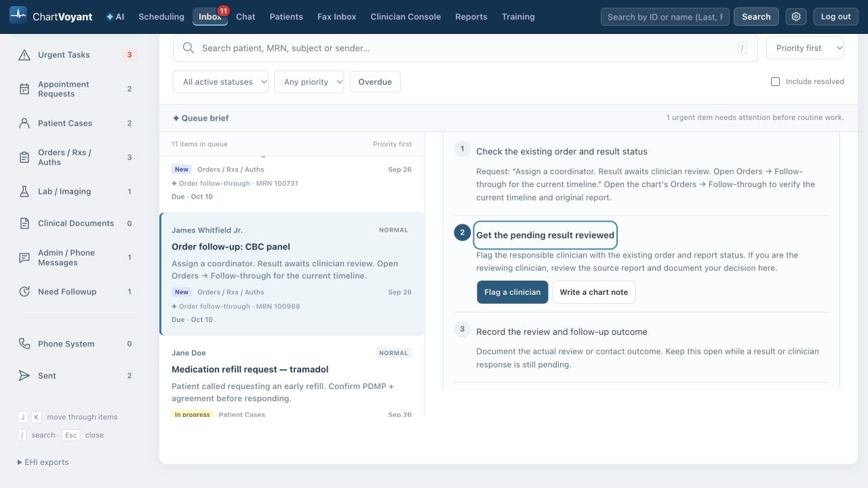
Task: Switch to the Chat tab
Action: point(245,17)
